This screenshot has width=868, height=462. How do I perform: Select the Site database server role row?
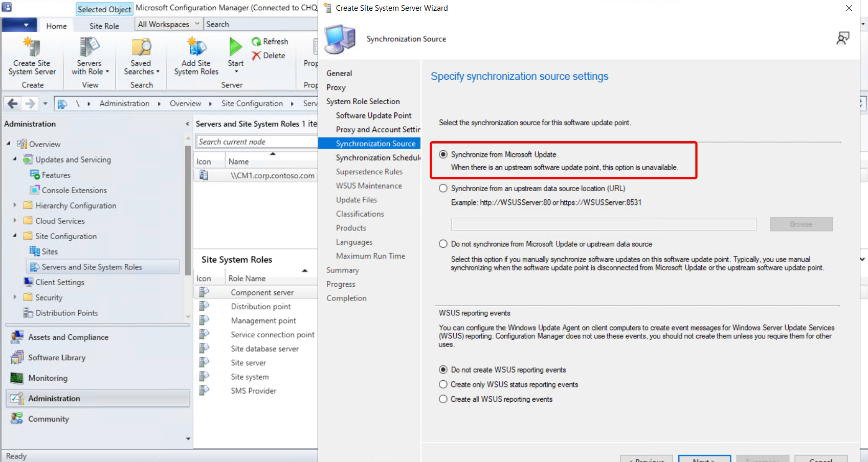(256, 349)
